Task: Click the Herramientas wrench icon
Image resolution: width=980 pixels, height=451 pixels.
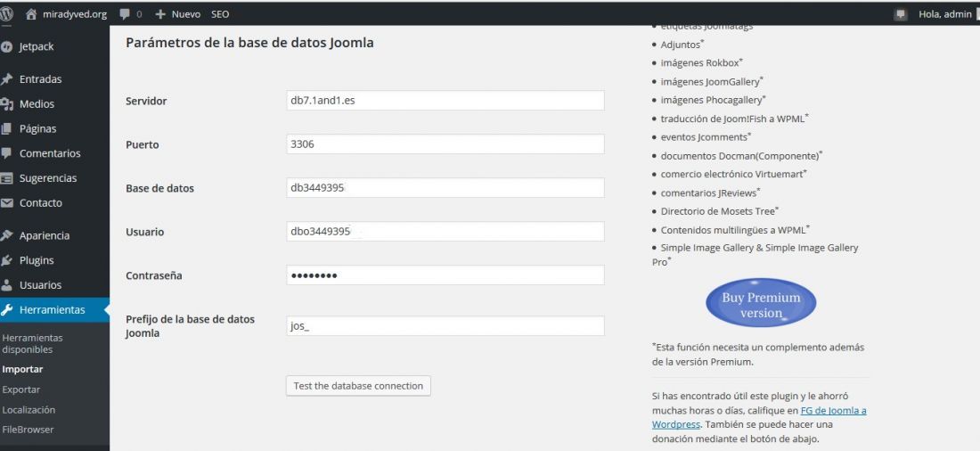Action: pos(7,309)
